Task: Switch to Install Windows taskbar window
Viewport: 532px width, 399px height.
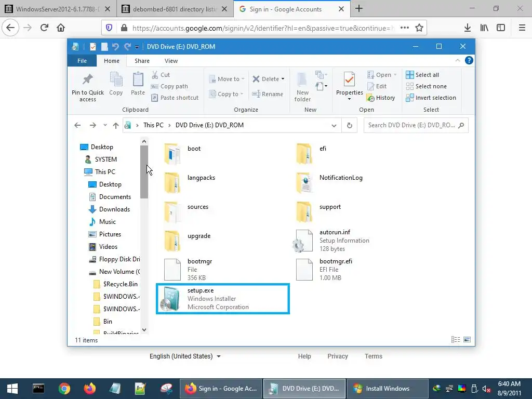Action: [x=388, y=389]
